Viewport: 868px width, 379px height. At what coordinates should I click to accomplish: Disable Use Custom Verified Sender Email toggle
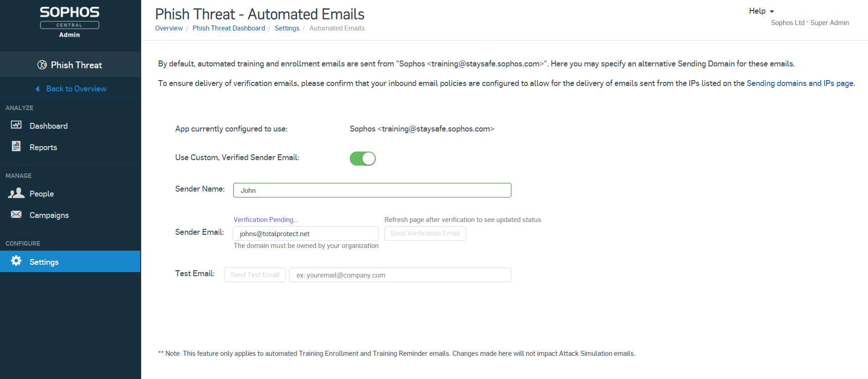(x=363, y=158)
